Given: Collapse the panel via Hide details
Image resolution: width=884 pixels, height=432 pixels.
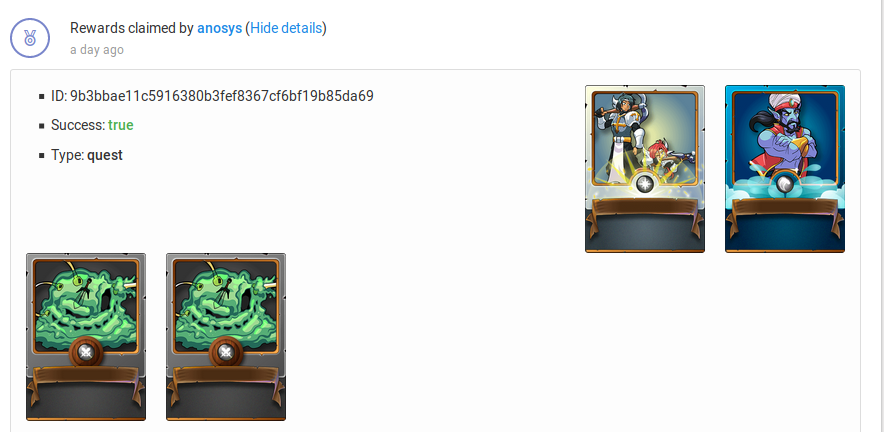Looking at the screenshot, I should 286,28.
